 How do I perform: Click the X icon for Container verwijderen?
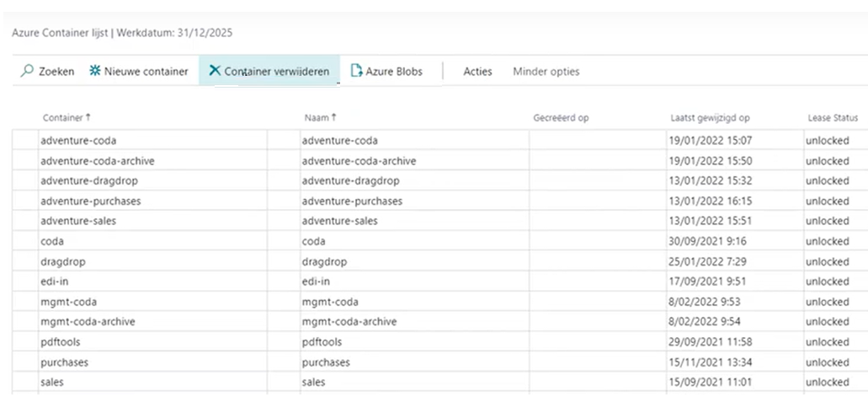pos(214,72)
